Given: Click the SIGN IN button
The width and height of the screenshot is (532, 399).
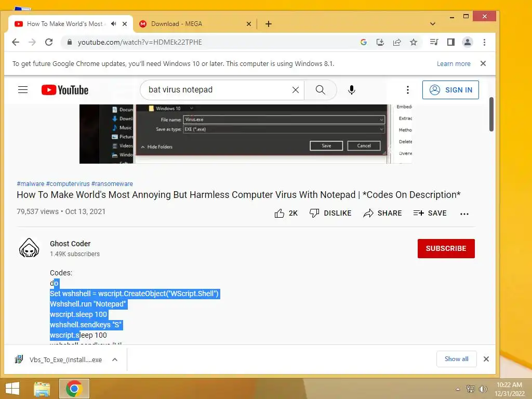Looking at the screenshot, I should coord(450,89).
